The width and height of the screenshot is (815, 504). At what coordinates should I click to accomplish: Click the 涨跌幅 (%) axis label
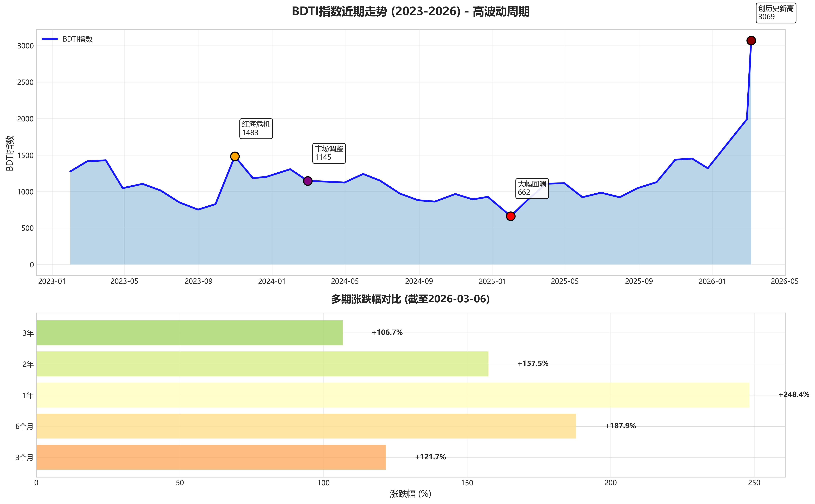(x=410, y=494)
